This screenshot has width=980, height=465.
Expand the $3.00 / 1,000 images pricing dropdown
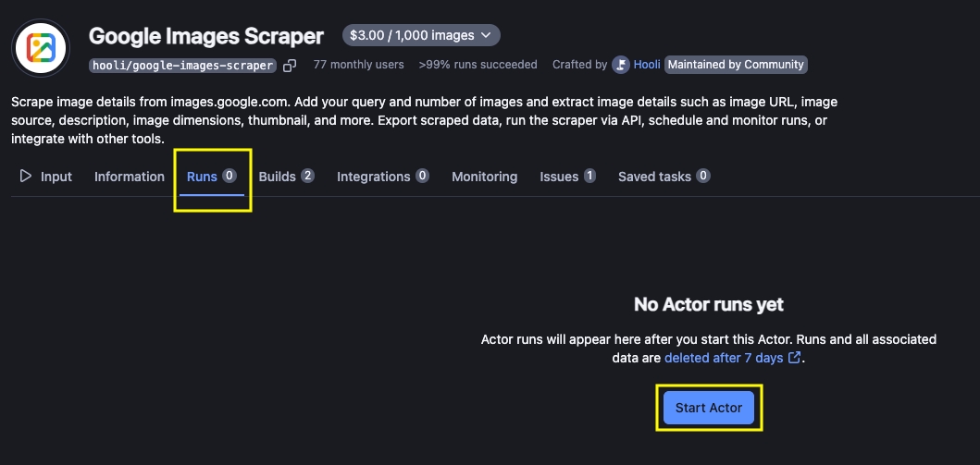click(x=421, y=35)
